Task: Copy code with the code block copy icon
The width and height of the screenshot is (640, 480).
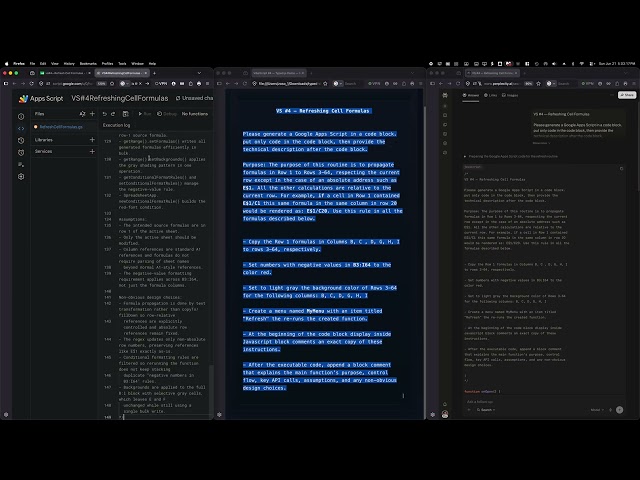Action: coord(621,168)
